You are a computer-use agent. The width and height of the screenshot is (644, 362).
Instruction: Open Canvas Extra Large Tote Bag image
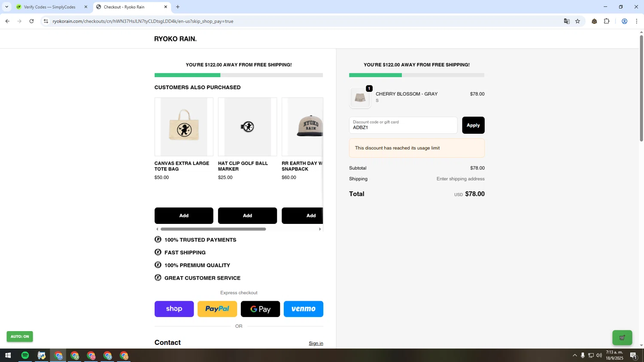(184, 127)
